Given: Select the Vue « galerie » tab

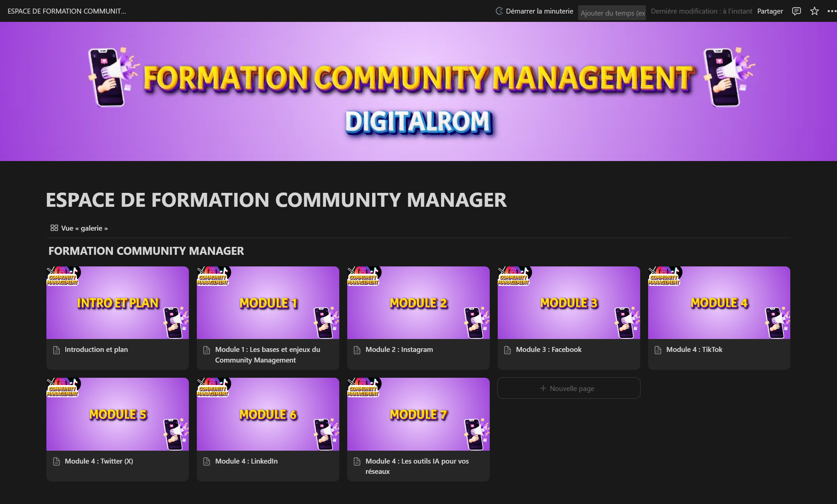Looking at the screenshot, I should click(x=79, y=228).
